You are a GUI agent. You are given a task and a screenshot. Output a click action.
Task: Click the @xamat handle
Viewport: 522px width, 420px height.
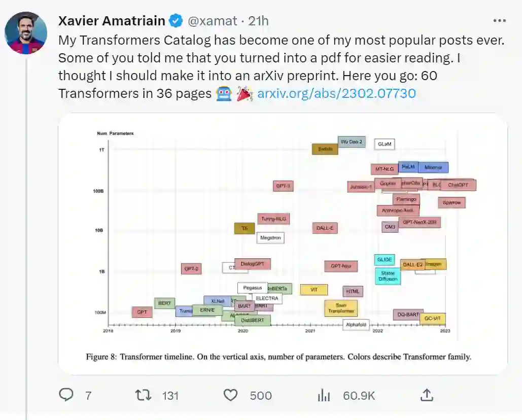[213, 21]
